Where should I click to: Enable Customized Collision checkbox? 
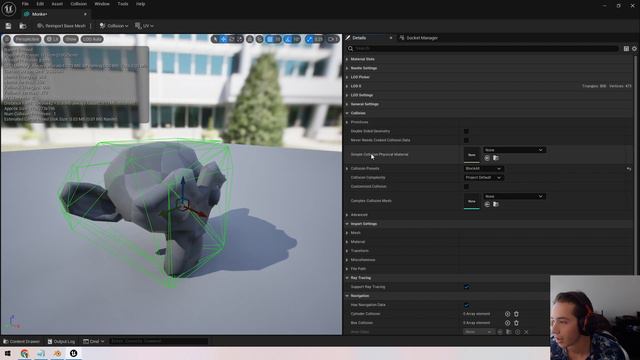(466, 187)
